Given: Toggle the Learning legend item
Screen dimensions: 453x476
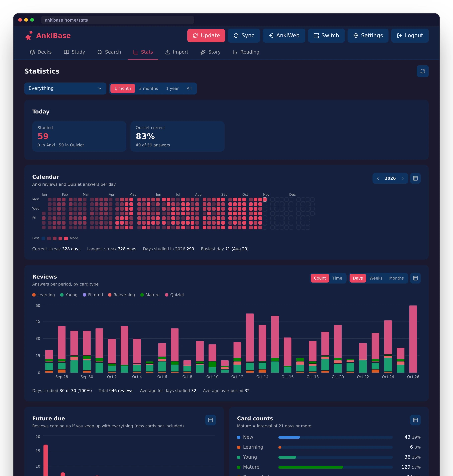Looking at the screenshot, I should [44, 295].
